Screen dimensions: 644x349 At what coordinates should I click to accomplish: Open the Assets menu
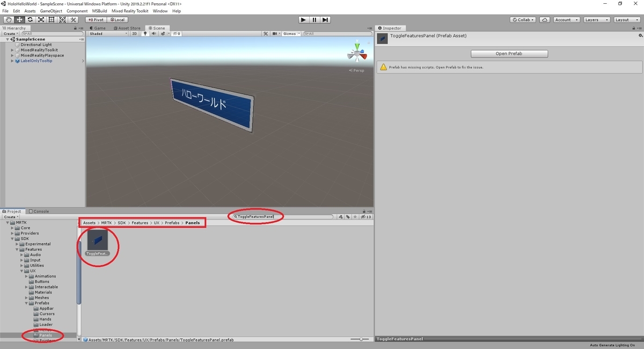tap(30, 11)
